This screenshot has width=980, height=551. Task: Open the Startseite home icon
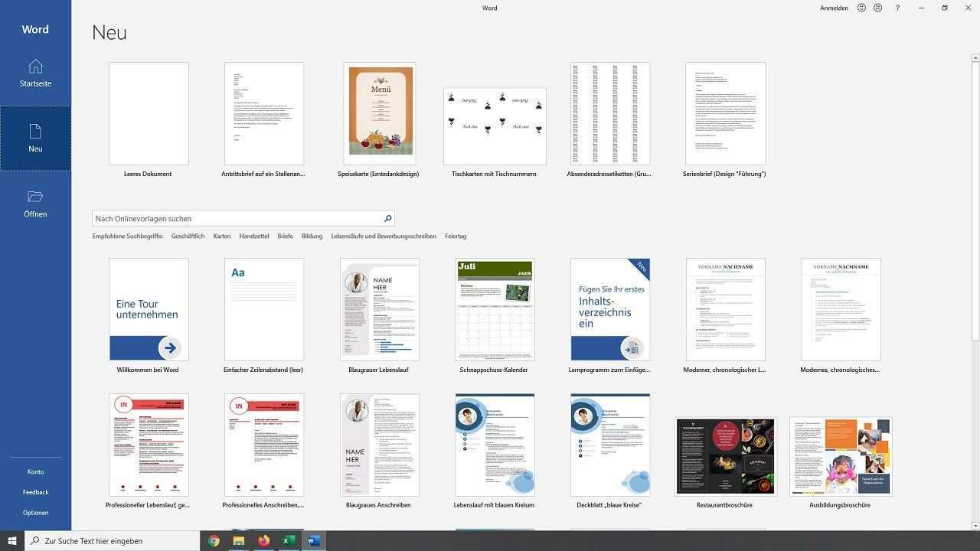(35, 67)
